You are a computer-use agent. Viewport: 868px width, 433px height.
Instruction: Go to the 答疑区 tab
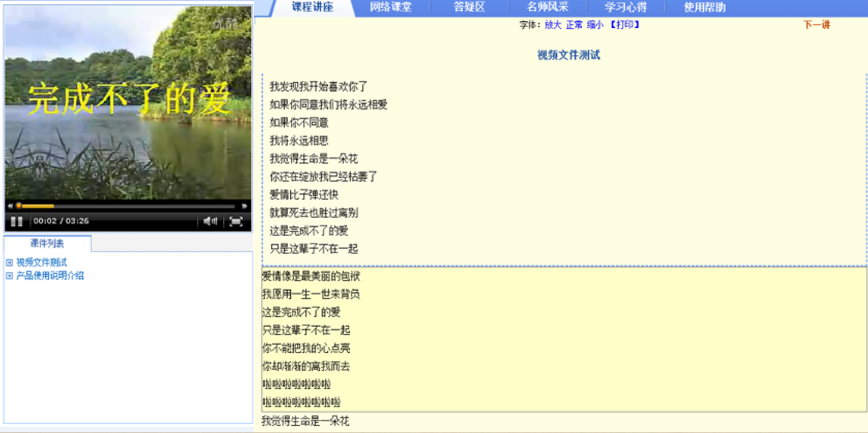click(469, 8)
